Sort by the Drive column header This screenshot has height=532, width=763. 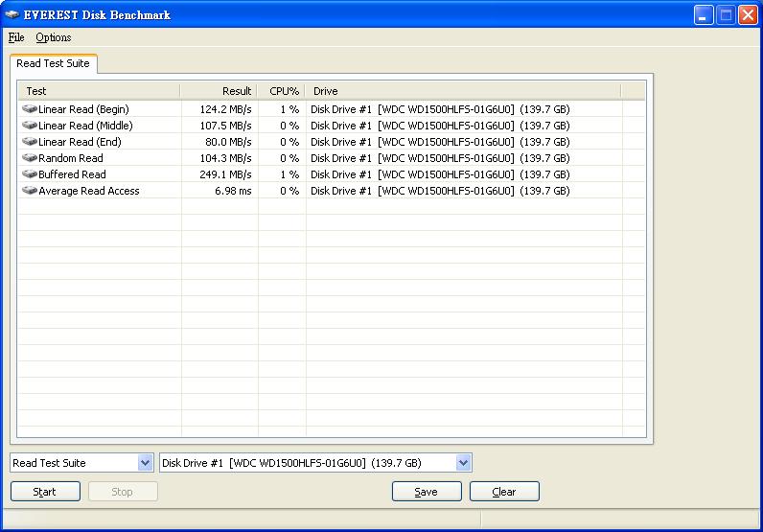point(463,91)
